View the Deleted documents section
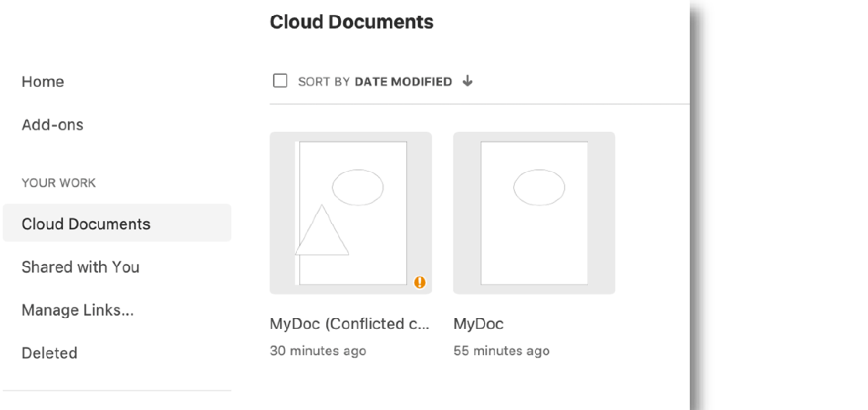The image size is (868, 410). (x=49, y=353)
